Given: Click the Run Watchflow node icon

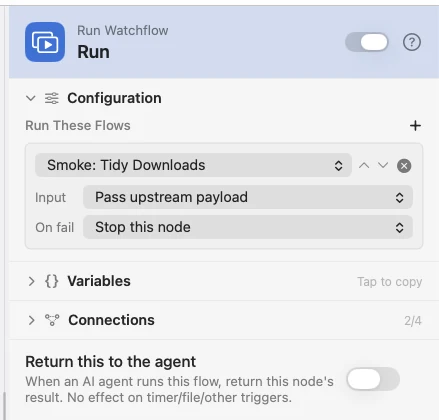Looking at the screenshot, I should [x=45, y=42].
